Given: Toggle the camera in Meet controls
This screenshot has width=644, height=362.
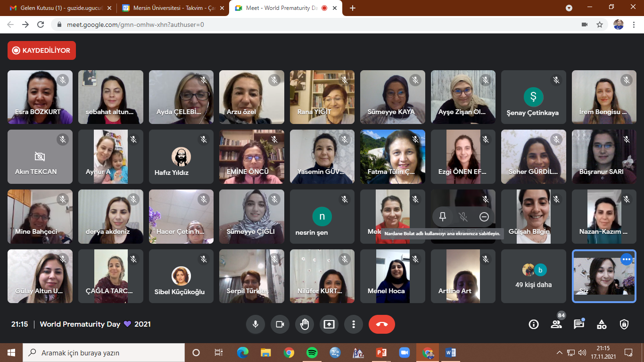Looking at the screenshot, I should click(x=280, y=324).
